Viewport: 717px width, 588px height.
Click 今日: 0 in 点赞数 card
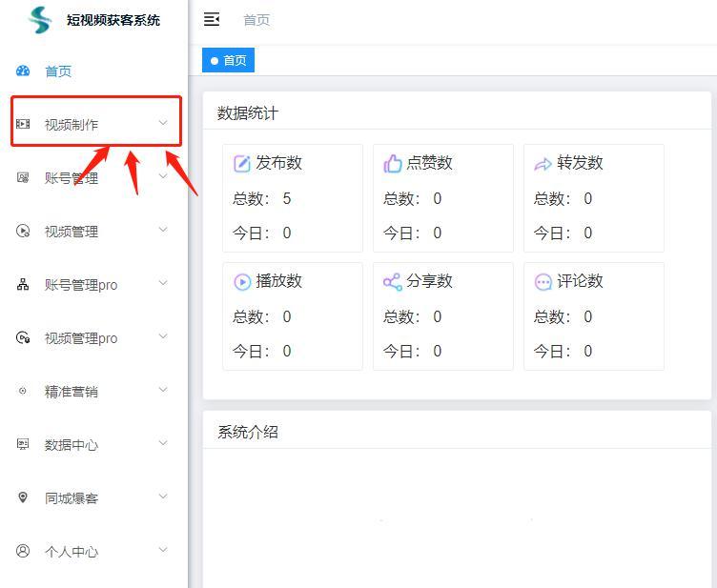point(413,233)
